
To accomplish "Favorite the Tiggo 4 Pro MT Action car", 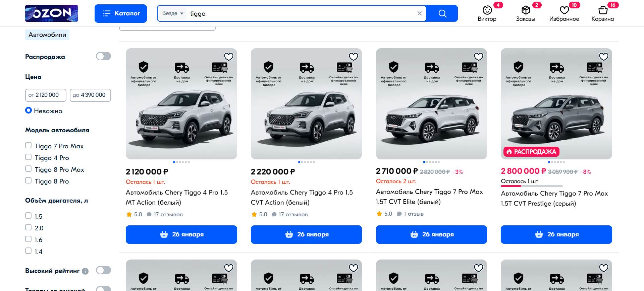I will [229, 57].
